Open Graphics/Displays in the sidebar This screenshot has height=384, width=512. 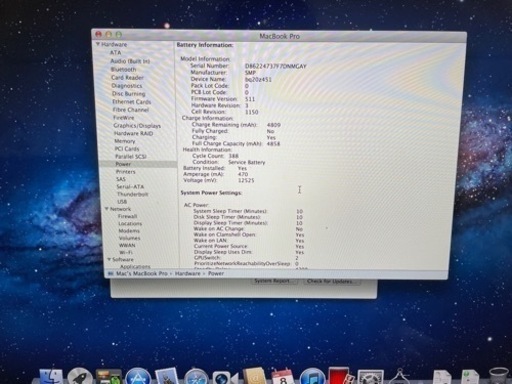click(137, 126)
